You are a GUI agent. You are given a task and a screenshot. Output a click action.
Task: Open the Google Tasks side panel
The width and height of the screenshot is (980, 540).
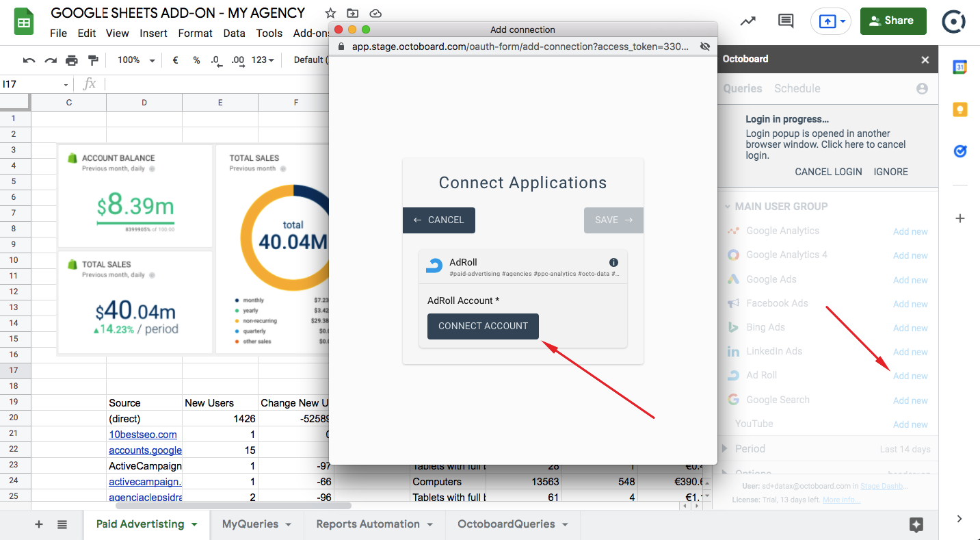960,151
